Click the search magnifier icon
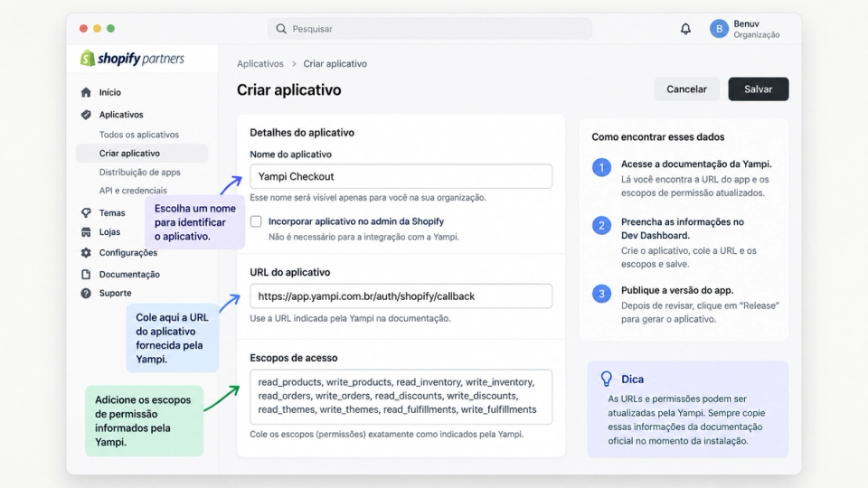 281,29
